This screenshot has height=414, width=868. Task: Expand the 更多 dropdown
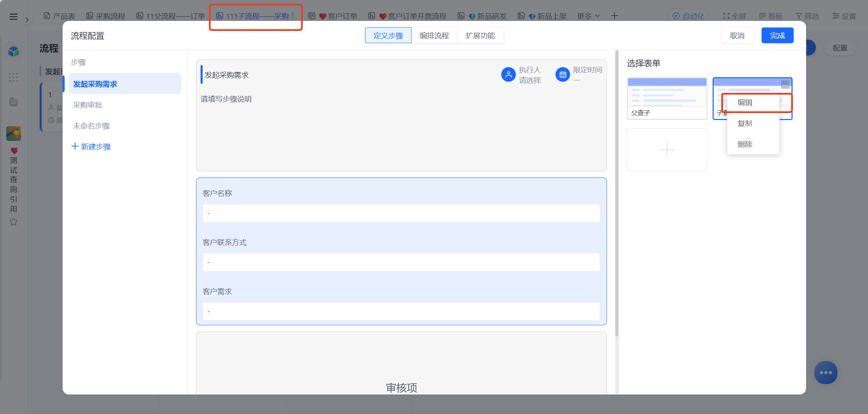tap(588, 16)
